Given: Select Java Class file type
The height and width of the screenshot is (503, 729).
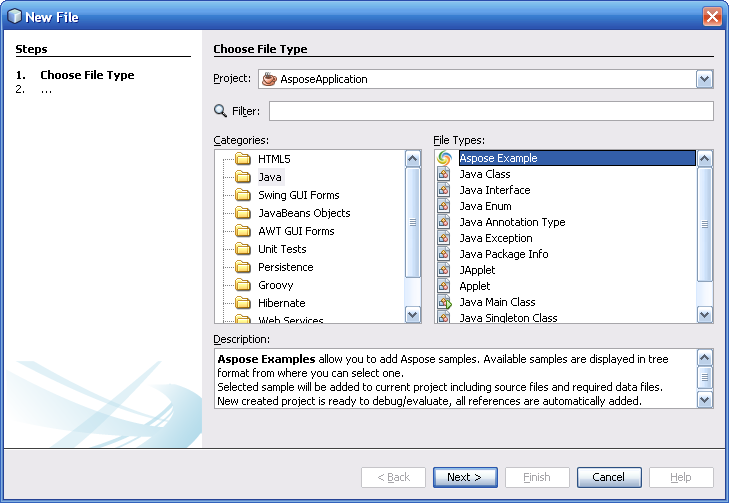Looking at the screenshot, I should point(485,174).
